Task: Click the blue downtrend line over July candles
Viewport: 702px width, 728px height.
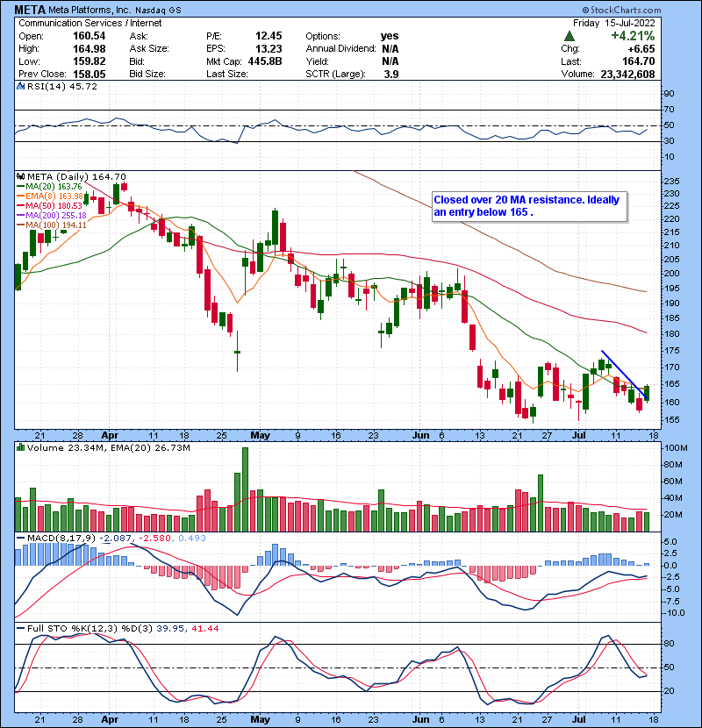Action: 625,375
